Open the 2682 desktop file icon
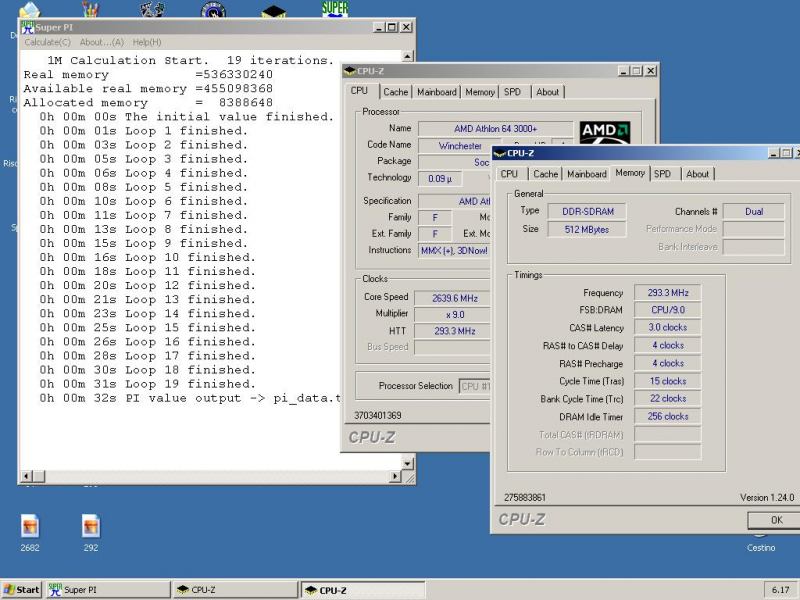Viewport: 800px width, 600px height. 30,526
